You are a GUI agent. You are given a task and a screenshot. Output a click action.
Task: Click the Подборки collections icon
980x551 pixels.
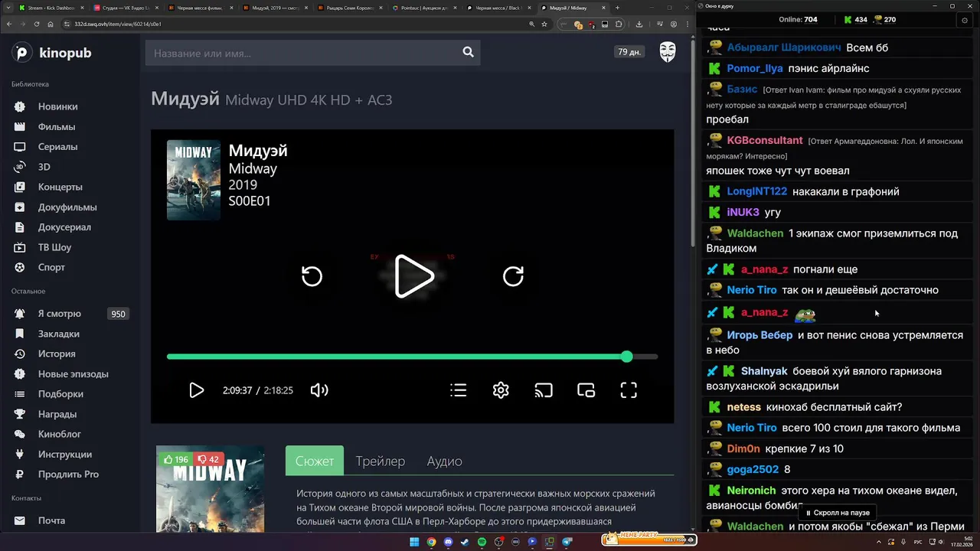20,394
